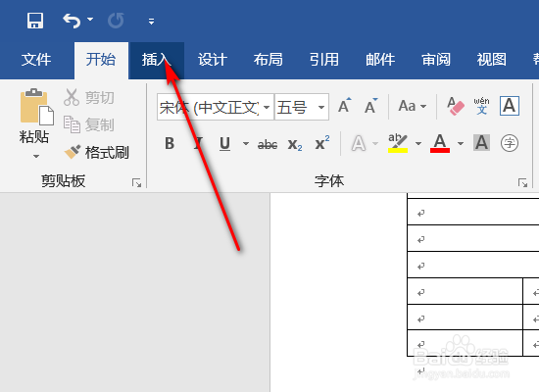This screenshot has height=392, width=539.
Task: Open the highlight color dropdown arrow
Action: click(418, 143)
